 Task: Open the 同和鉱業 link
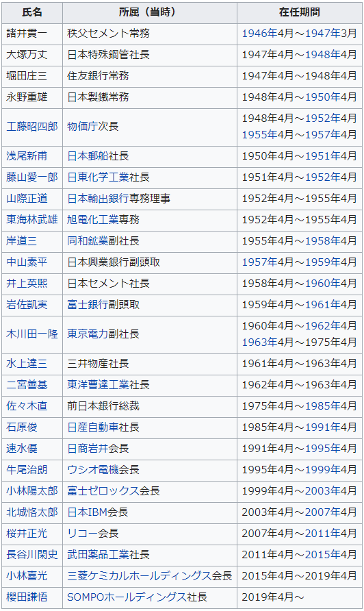point(88,241)
